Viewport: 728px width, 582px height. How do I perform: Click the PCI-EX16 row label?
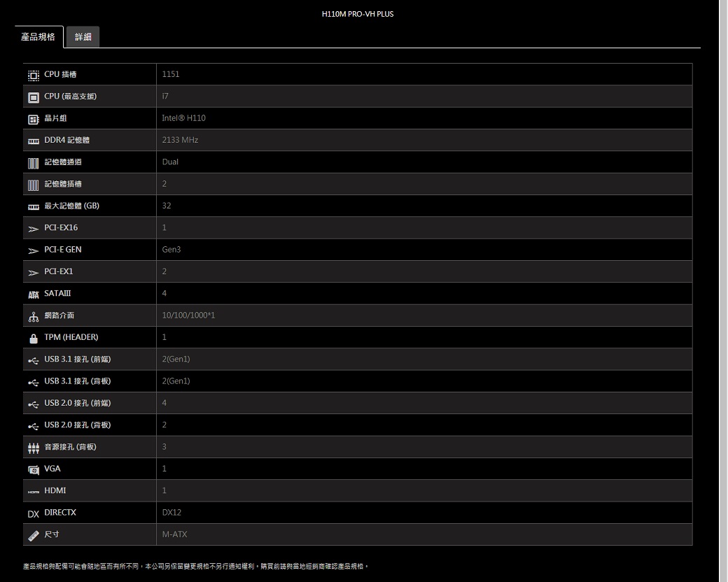click(61, 227)
